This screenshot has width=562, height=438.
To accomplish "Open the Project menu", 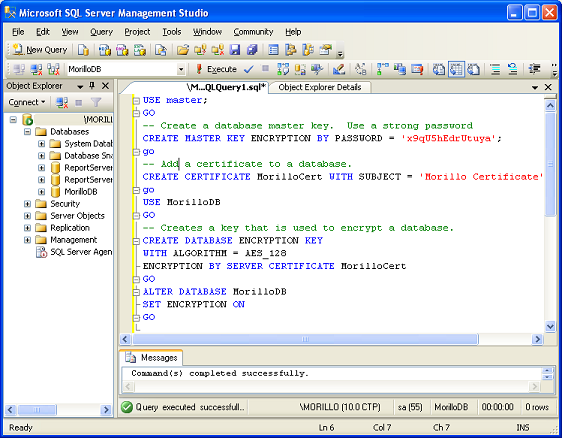I will (137, 32).
